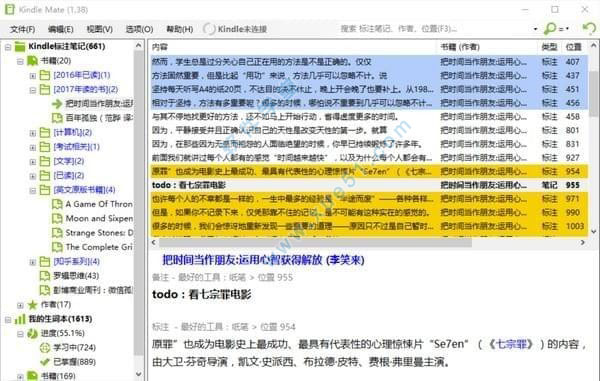600x381 pixels.
Task: Expand the [已读](2) folder
Action: coord(33,176)
